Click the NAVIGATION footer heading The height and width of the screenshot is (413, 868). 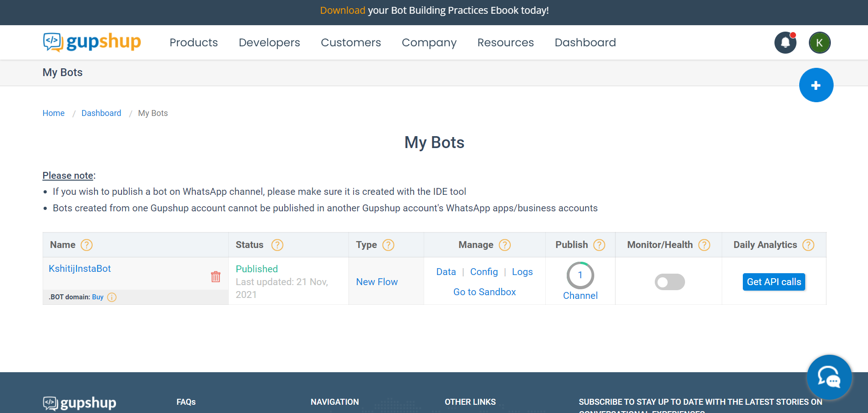[335, 402]
